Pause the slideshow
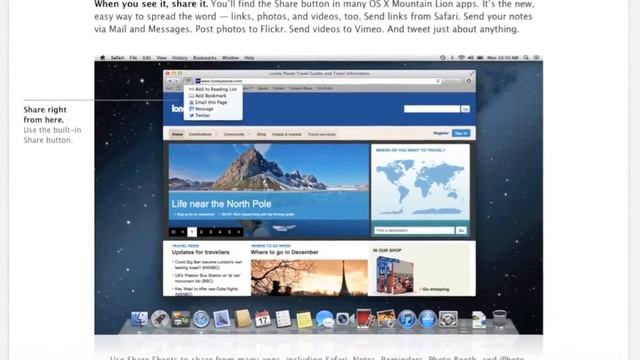The height and width of the screenshot is (360, 640). click(173, 232)
